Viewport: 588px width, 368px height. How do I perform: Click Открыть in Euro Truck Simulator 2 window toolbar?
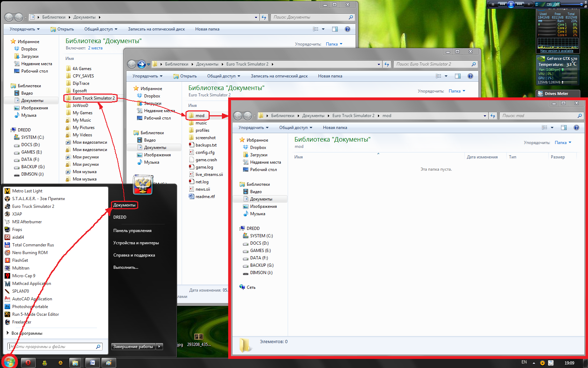185,76
